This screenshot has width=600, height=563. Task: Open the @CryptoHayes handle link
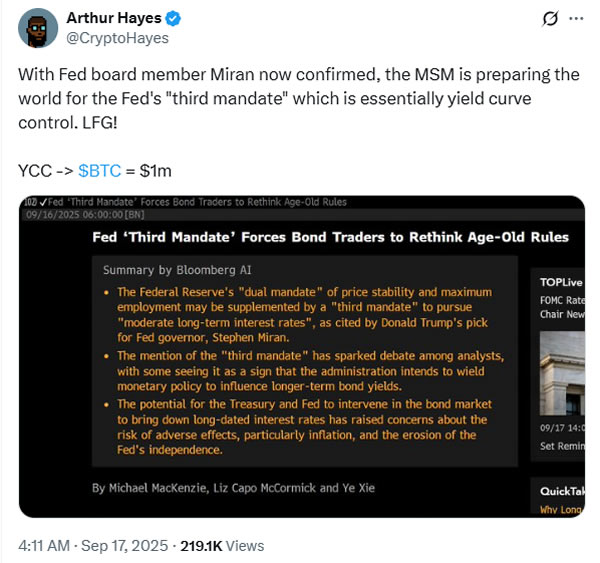coord(117,38)
